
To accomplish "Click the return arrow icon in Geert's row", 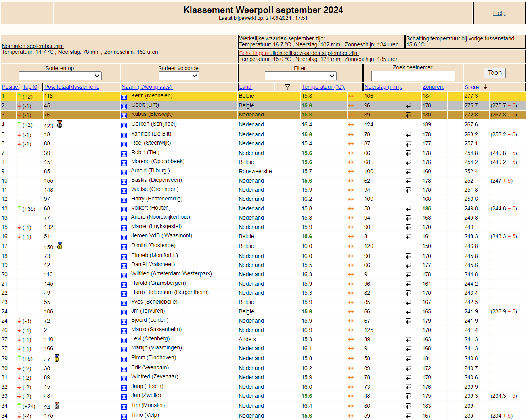I will (x=409, y=105).
